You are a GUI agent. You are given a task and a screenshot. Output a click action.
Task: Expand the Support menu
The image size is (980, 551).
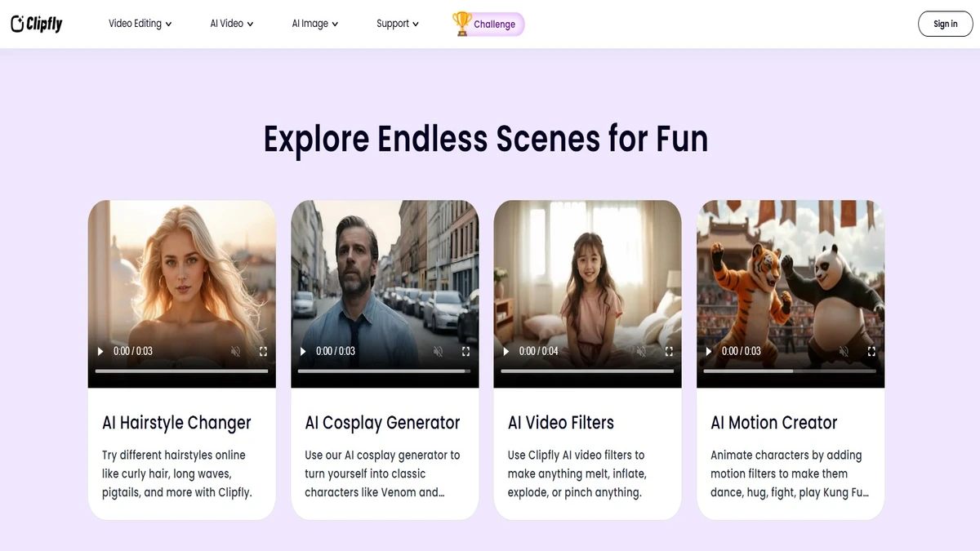[x=398, y=24]
